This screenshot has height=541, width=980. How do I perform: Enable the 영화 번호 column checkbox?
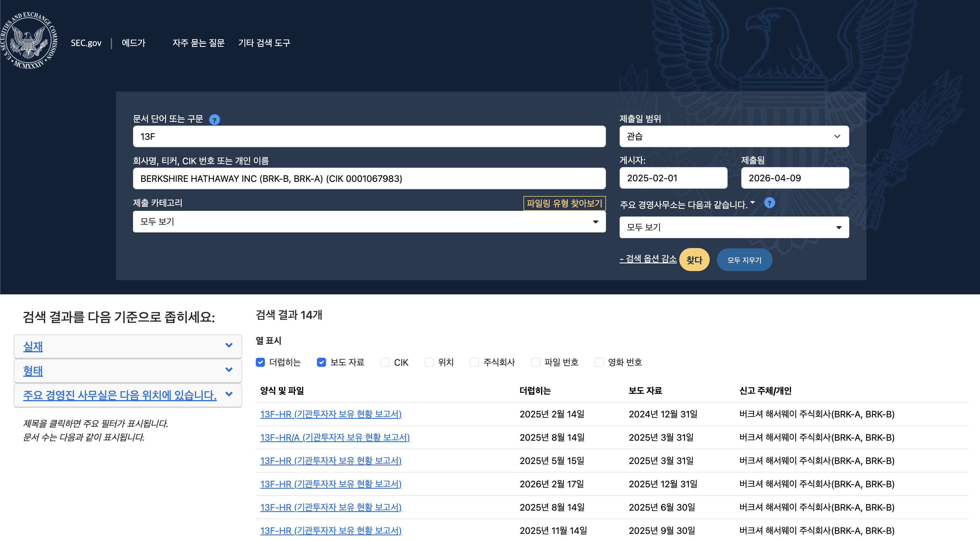[x=599, y=362]
